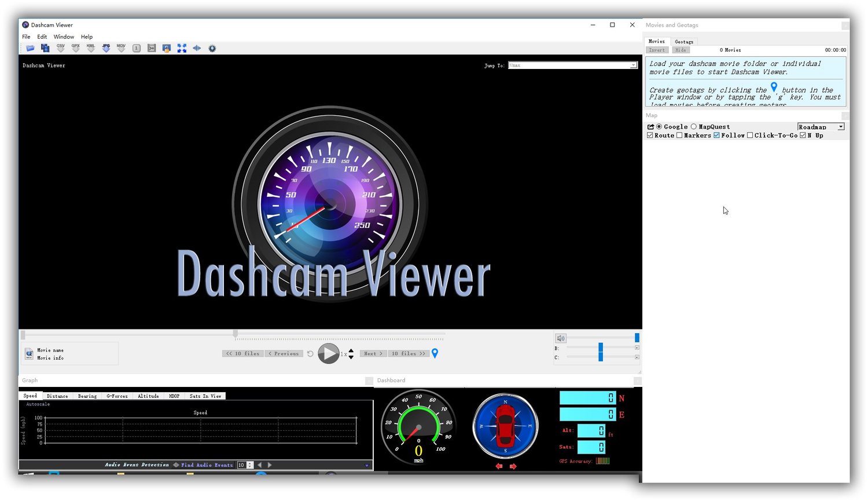Open the File menu

point(26,36)
